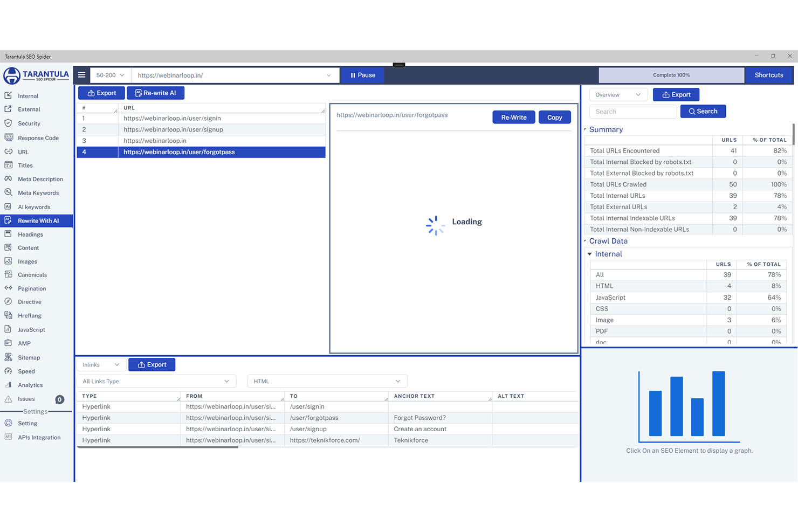
Task: Open the All Links Type dropdown
Action: 156,381
